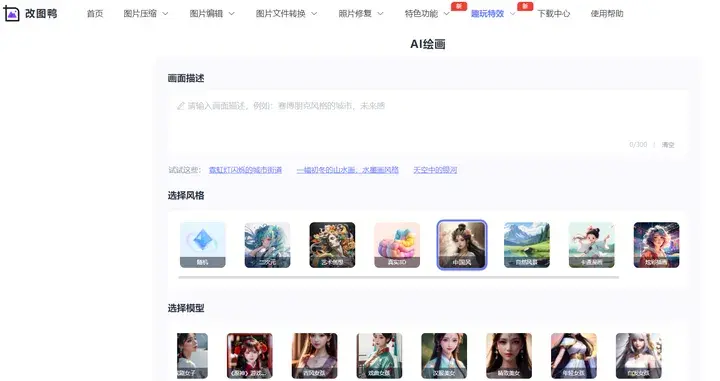This screenshot has width=720, height=381.
Task: Open the 下载中心 menu item
Action: (x=554, y=14)
